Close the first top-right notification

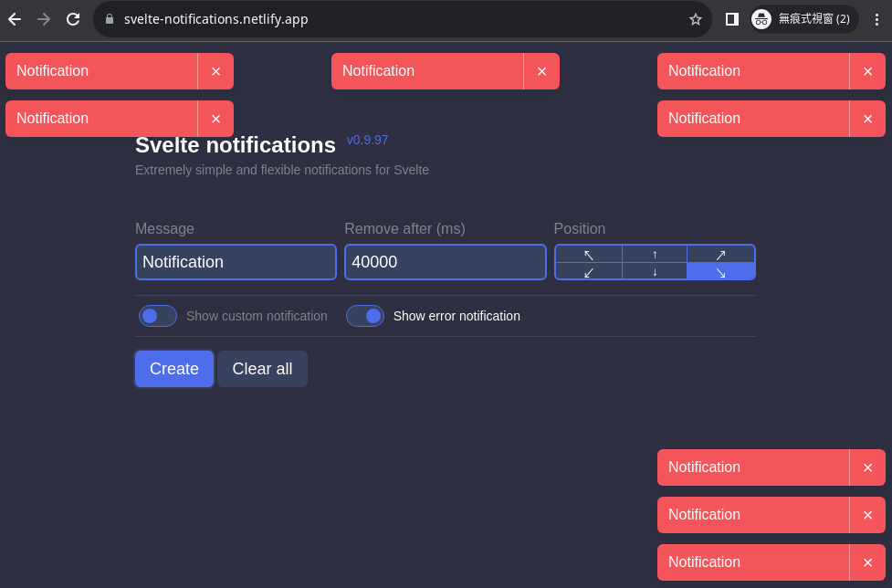[867, 71]
